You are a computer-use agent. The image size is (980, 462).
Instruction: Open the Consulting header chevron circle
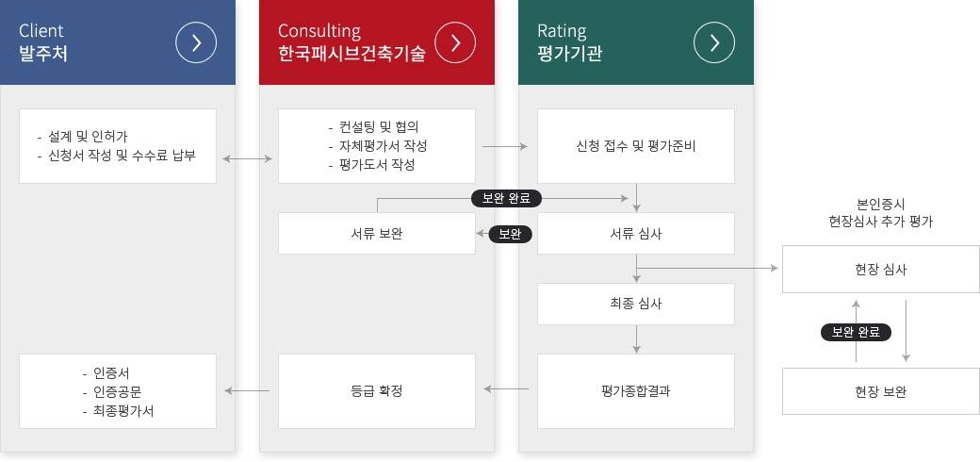pyautogui.click(x=455, y=42)
